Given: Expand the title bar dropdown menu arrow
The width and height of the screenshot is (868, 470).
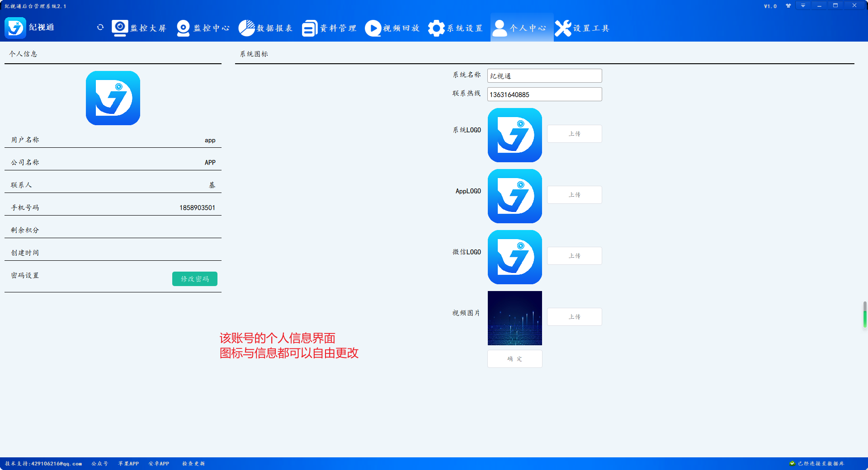Looking at the screenshot, I should tap(803, 6).
